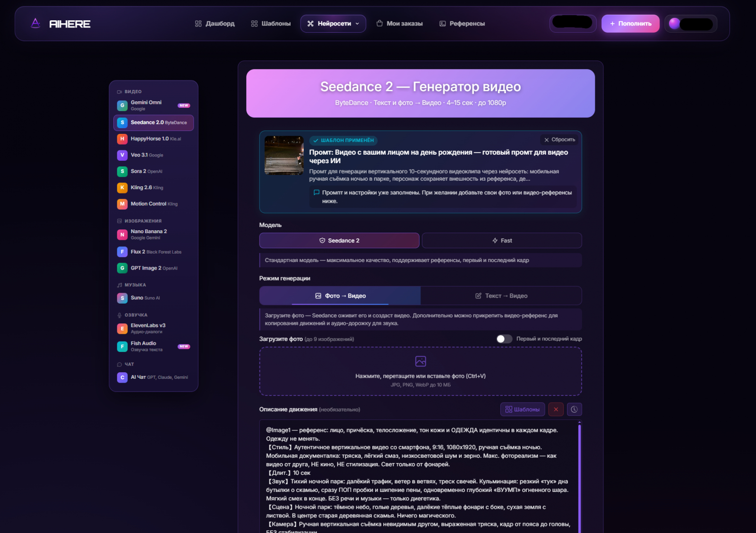The width and height of the screenshot is (756, 533).
Task: Click the 'Описание движения' label
Action: (x=288, y=410)
